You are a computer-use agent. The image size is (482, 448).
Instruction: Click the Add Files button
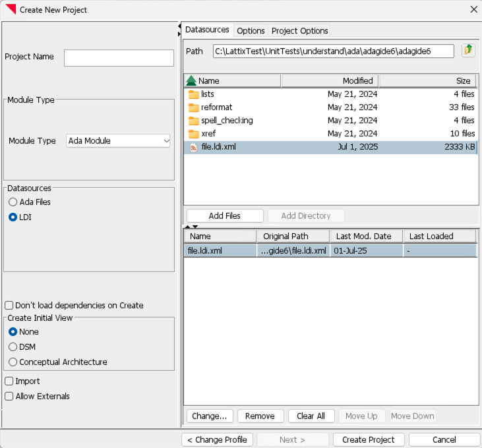pyautogui.click(x=225, y=216)
